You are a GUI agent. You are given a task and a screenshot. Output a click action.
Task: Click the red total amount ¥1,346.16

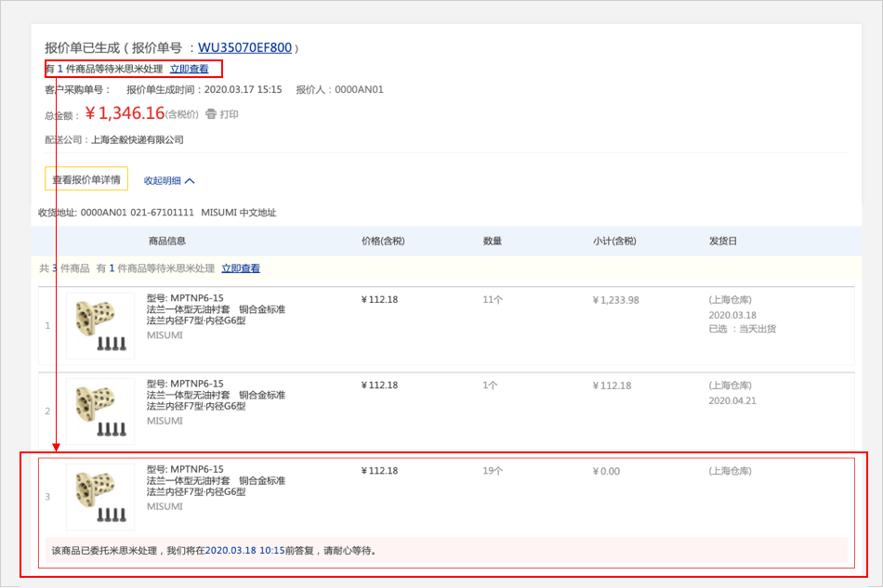(x=125, y=113)
